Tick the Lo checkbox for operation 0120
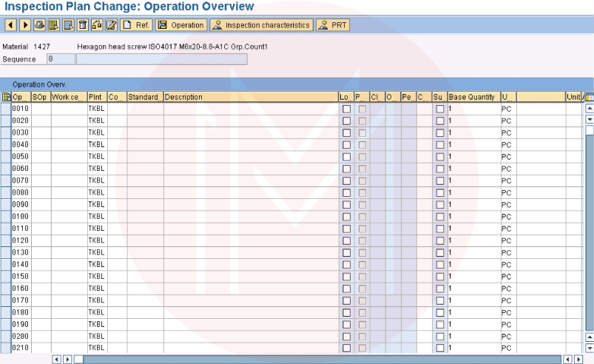Image resolution: width=594 pixels, height=364 pixels. (346, 240)
